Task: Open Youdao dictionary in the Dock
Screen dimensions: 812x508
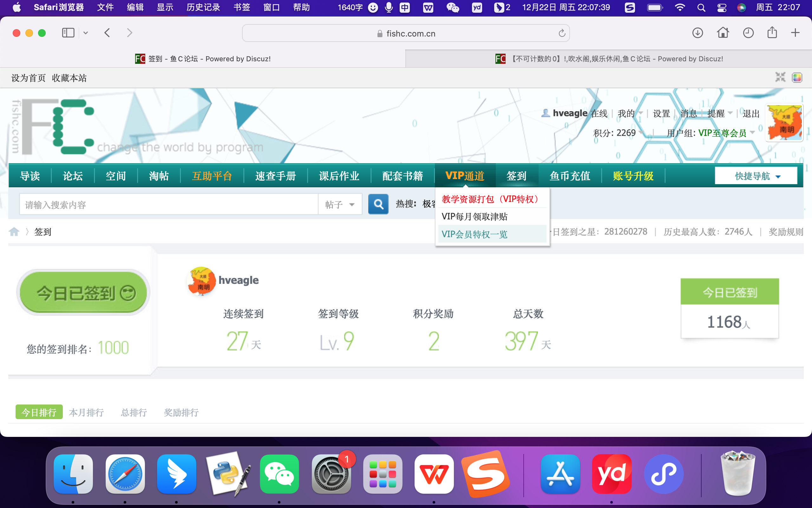Action: point(612,474)
